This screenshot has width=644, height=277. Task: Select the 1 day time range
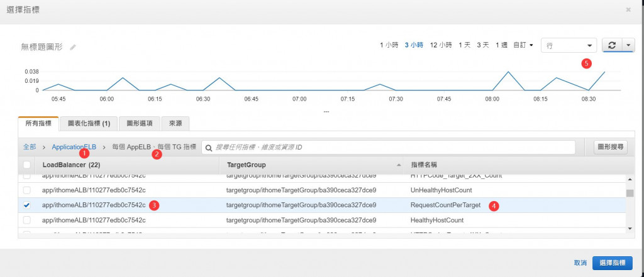tap(465, 45)
